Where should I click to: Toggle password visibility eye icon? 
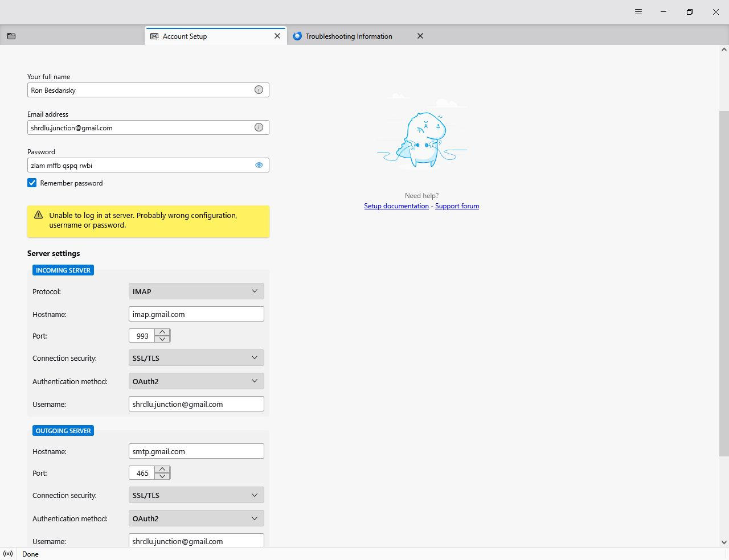pyautogui.click(x=259, y=165)
